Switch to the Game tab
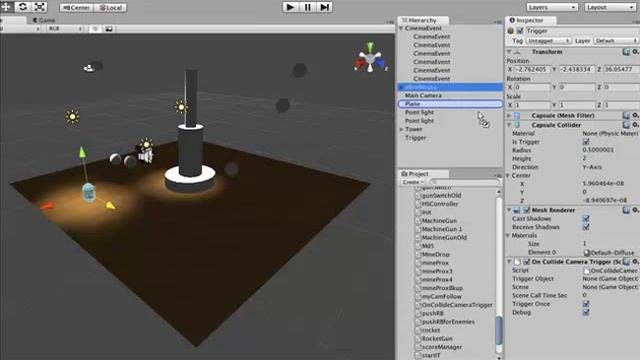This screenshot has width=640, height=360. (44, 20)
